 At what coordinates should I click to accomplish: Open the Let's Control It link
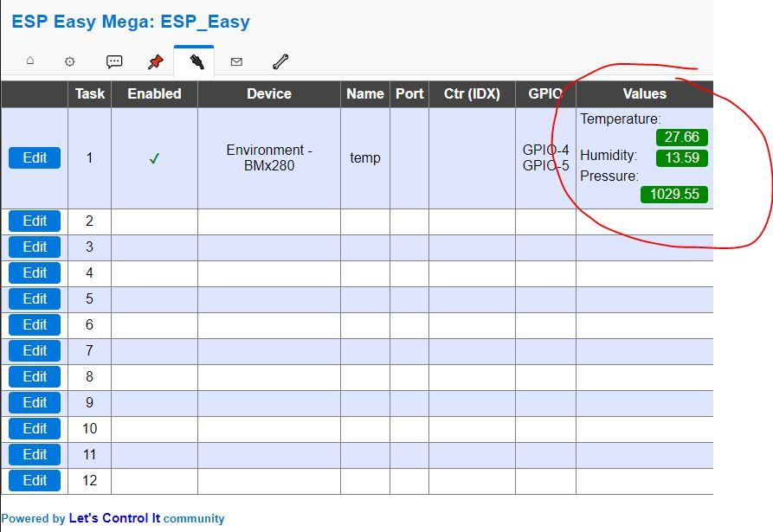pyautogui.click(x=114, y=518)
